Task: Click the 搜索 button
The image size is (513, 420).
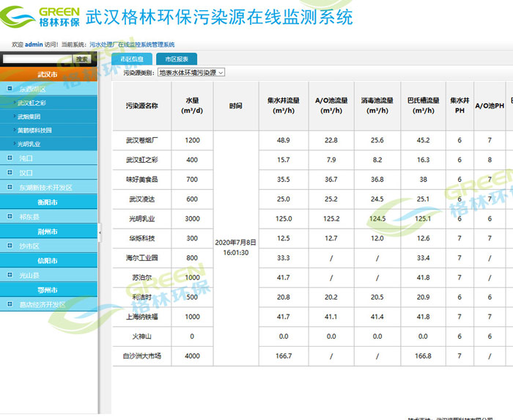Action: 82,59
